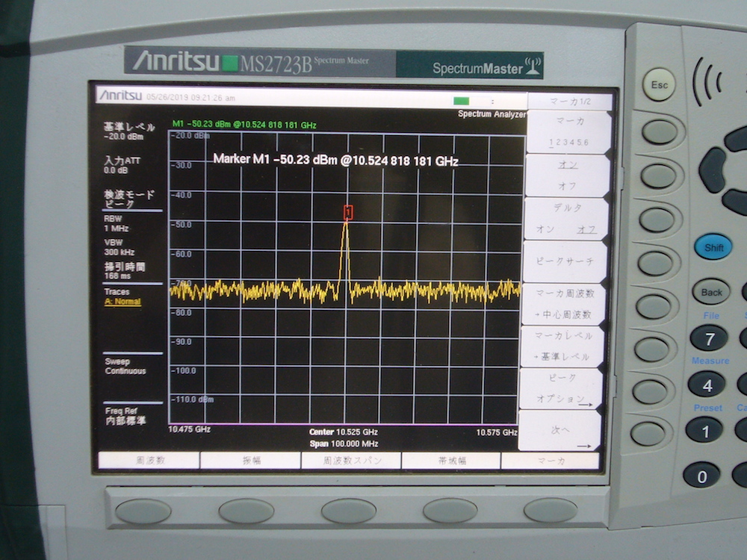
Task: Switch to the 振幅 menu tab
Action: point(249,461)
